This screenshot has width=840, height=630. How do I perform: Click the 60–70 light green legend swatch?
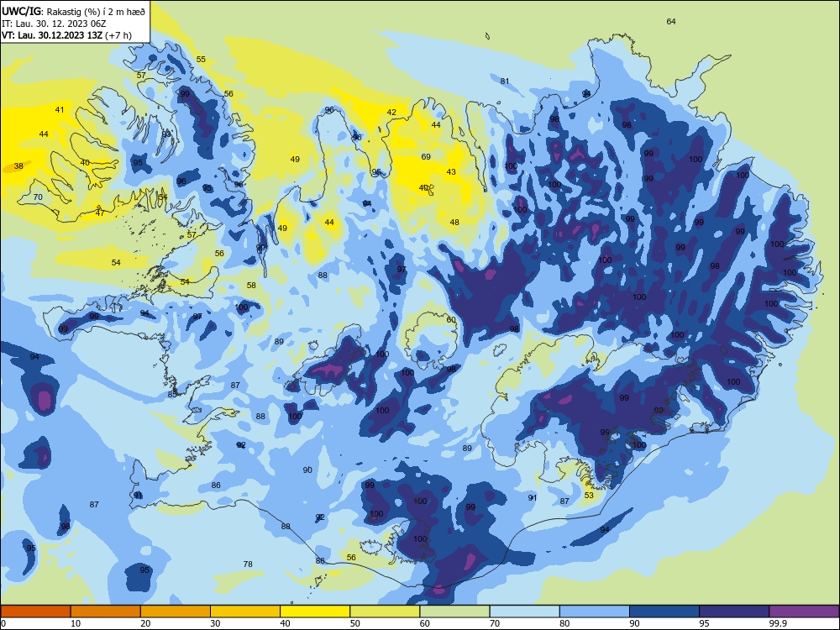[454, 612]
